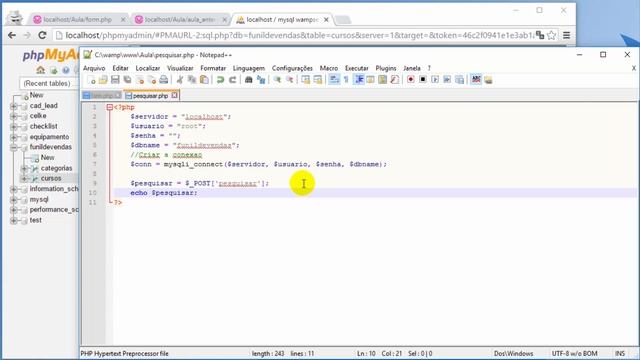Click the Copy icon in Notepad++ toolbar
This screenshot has height=360, width=640.
click(x=191, y=80)
